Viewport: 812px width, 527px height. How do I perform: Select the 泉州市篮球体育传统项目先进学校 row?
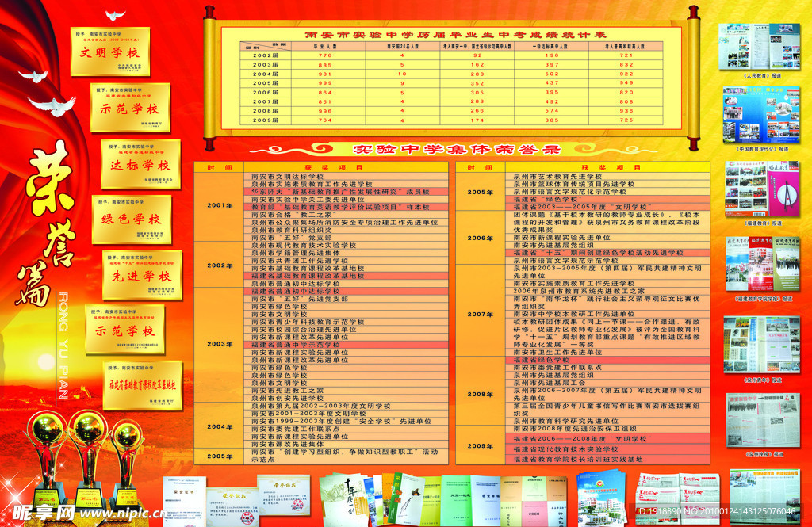point(607,185)
